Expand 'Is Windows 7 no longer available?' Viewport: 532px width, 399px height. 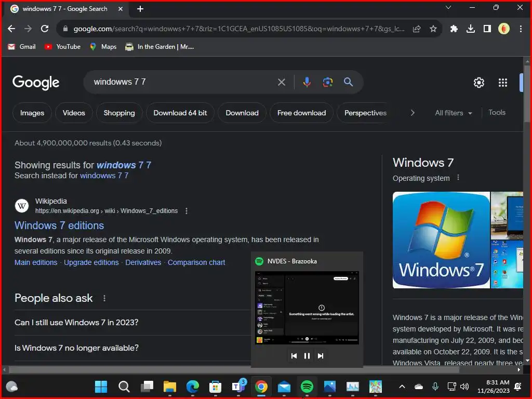click(132, 348)
